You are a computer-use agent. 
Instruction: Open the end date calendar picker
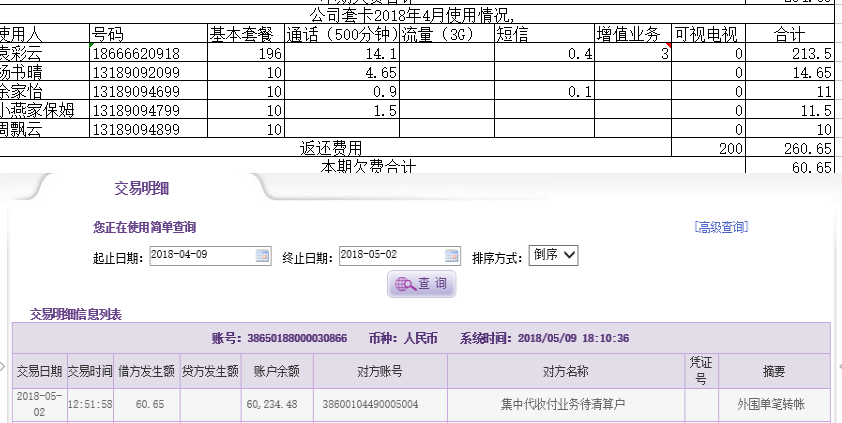click(452, 256)
